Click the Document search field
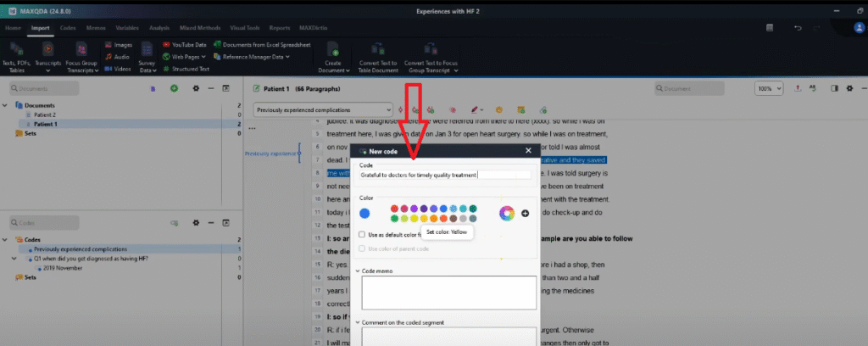 689,88
